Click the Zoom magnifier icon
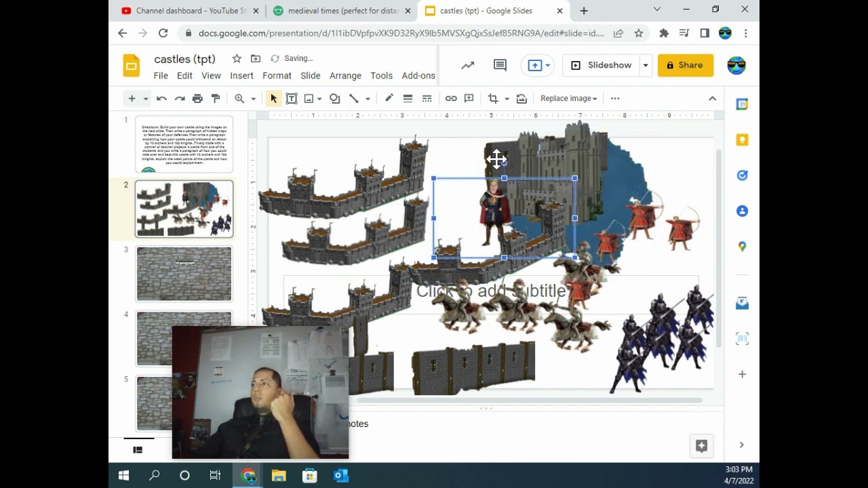Viewport: 868px width, 488px height. click(x=239, y=98)
